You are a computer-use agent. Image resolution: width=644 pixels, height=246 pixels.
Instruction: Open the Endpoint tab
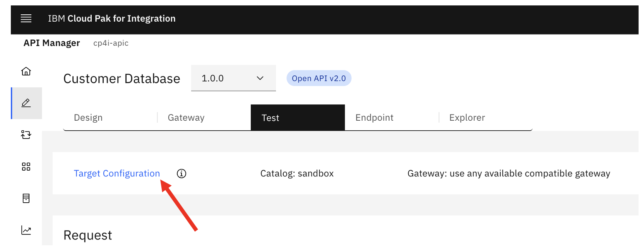pos(374,118)
